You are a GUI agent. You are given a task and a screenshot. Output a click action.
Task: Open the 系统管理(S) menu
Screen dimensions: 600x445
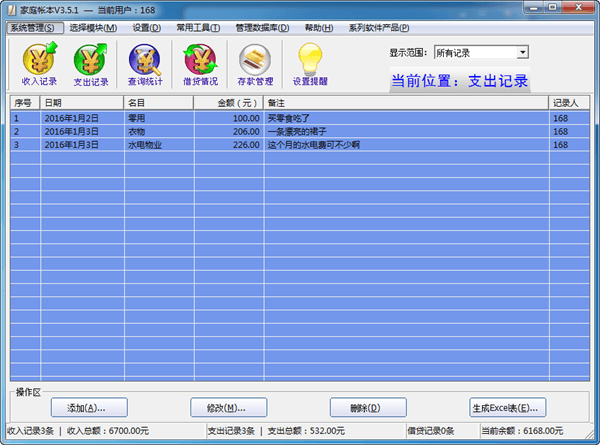33,28
